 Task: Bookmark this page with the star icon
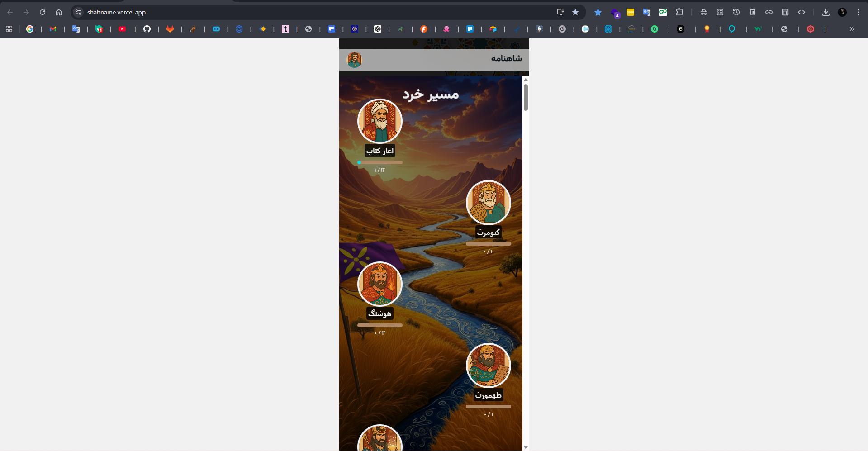575,12
